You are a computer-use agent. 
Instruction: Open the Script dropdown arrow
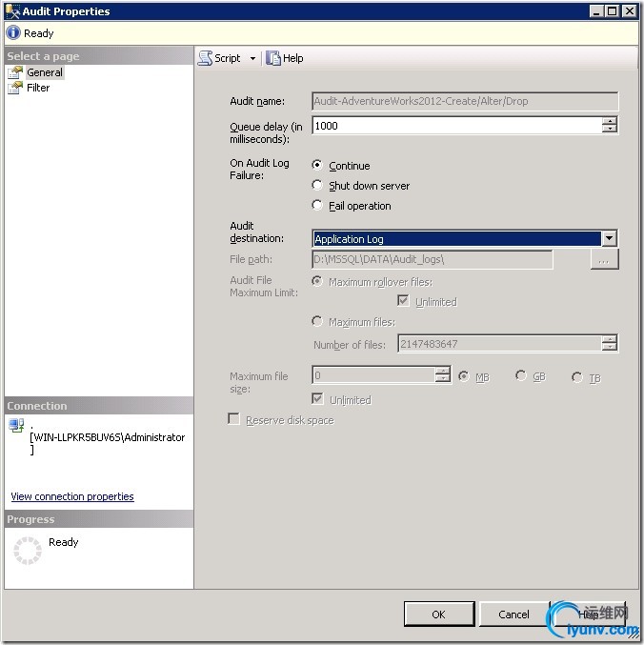pyautogui.click(x=252, y=58)
